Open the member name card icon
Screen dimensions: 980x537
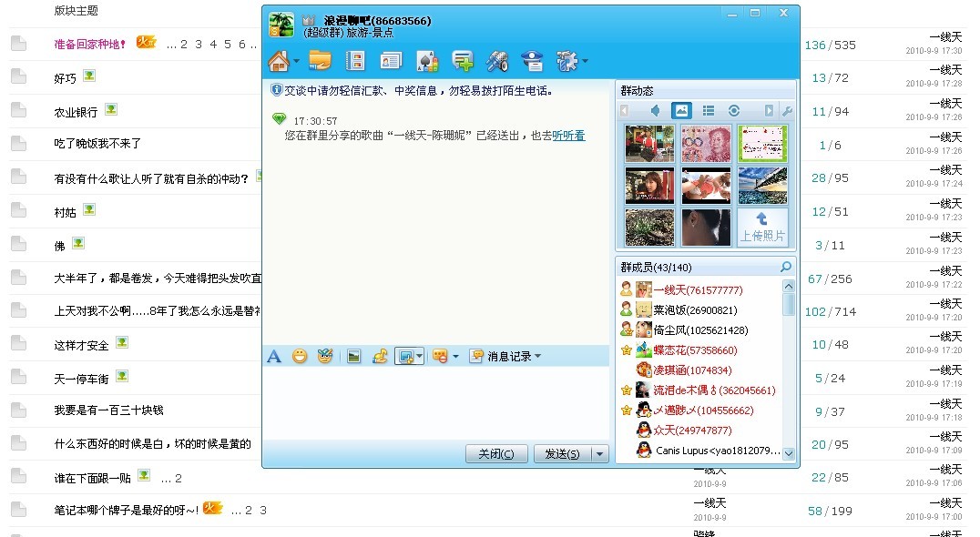click(391, 60)
